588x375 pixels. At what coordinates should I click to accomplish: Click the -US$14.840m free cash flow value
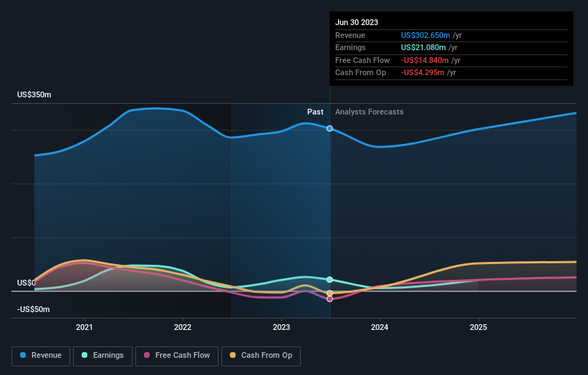(x=425, y=60)
